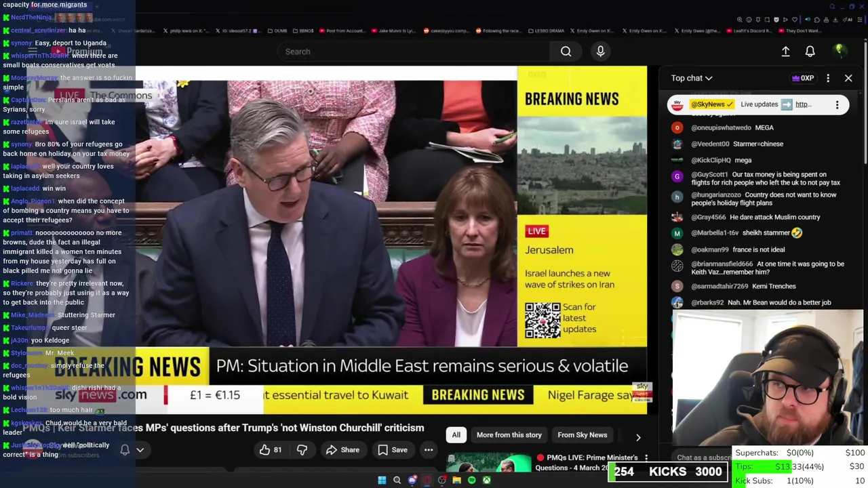Open Windows taskbar search
Viewport: 868px width, 488px height.
(397, 480)
